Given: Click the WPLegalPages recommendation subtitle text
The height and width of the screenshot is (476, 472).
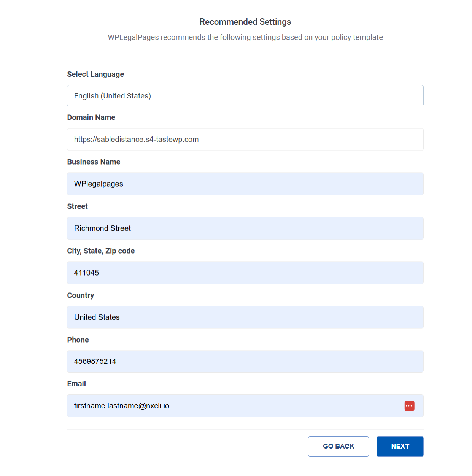Looking at the screenshot, I should pyautogui.click(x=245, y=38).
